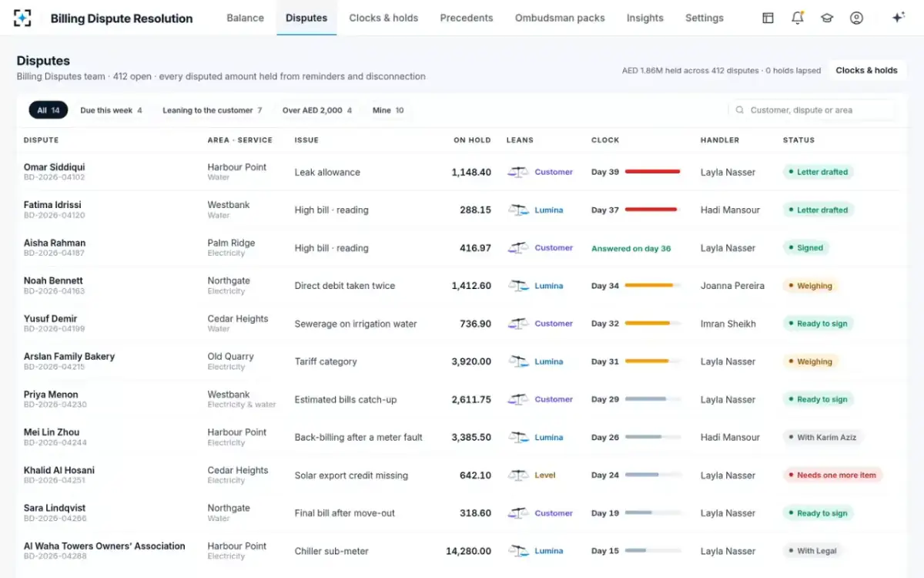
Task: Click the Billing Dispute Resolution app logo
Action: click(22, 18)
